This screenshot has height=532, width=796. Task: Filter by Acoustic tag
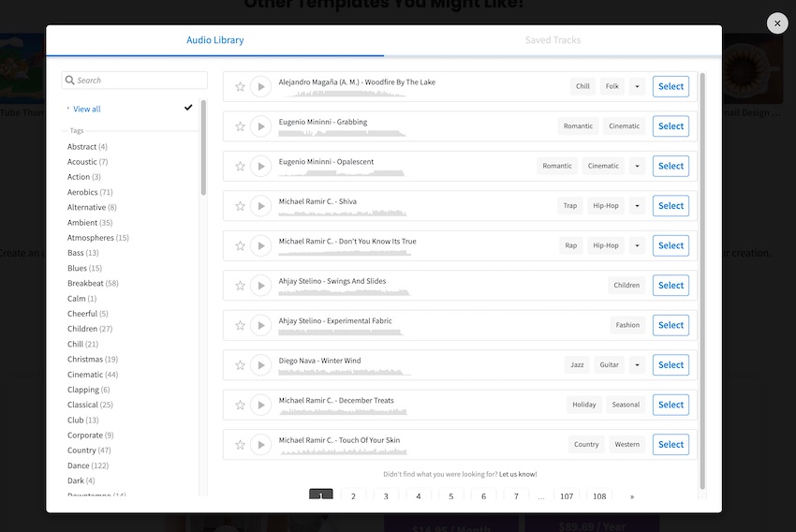point(87,162)
